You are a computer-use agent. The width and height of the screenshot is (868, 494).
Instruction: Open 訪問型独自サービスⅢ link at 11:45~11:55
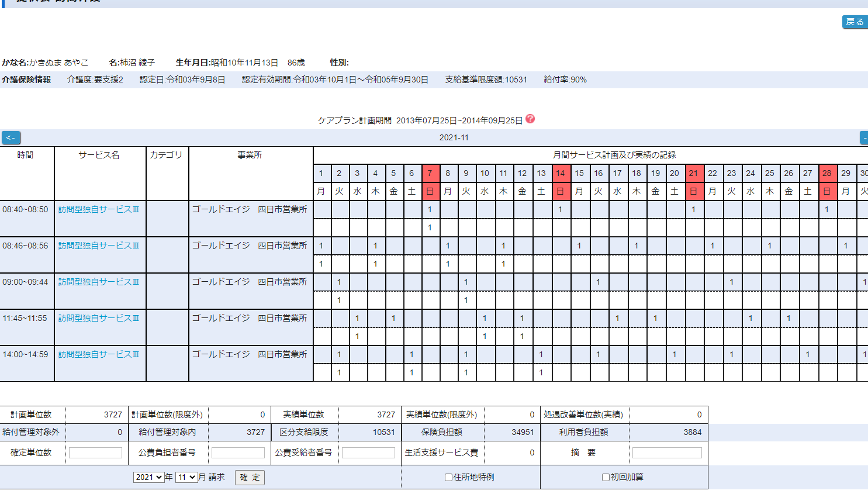99,318
